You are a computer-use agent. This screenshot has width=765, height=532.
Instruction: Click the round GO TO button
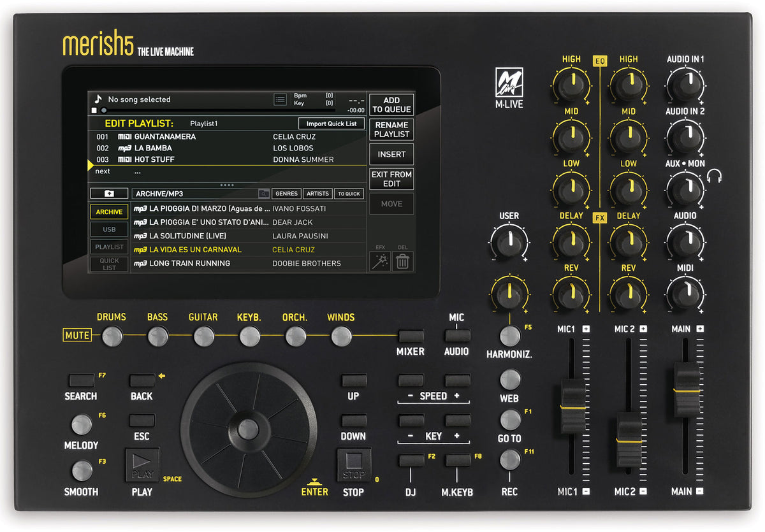[509, 420]
